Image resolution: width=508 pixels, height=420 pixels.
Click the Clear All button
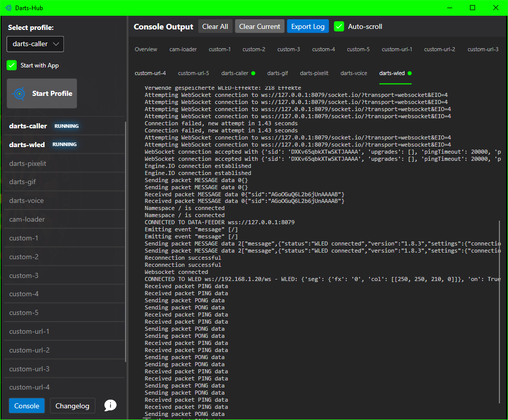coord(215,26)
